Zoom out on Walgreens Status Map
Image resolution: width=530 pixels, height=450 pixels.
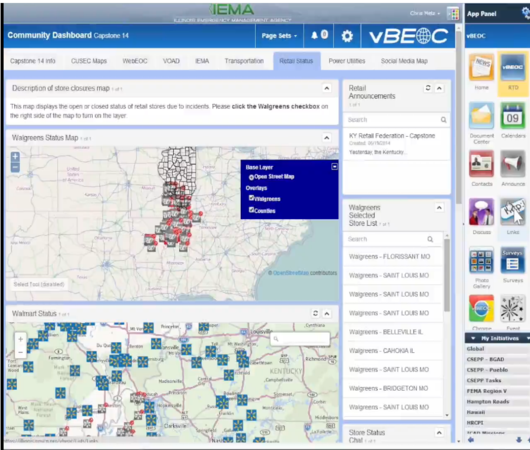point(15,167)
